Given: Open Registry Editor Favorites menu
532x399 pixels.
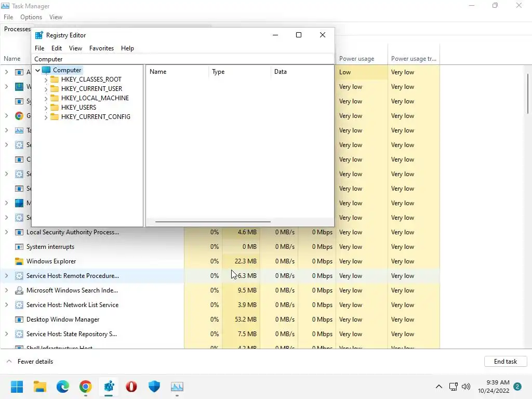Looking at the screenshot, I should coord(101,48).
